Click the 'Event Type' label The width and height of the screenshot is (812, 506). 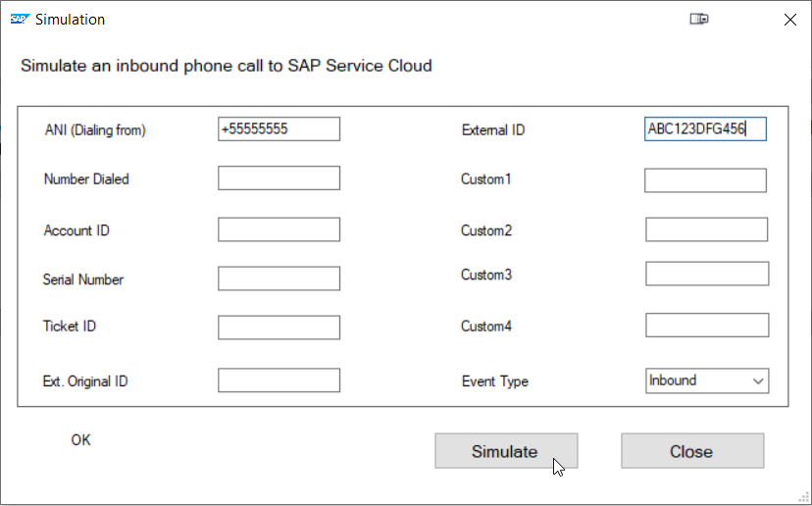(495, 381)
